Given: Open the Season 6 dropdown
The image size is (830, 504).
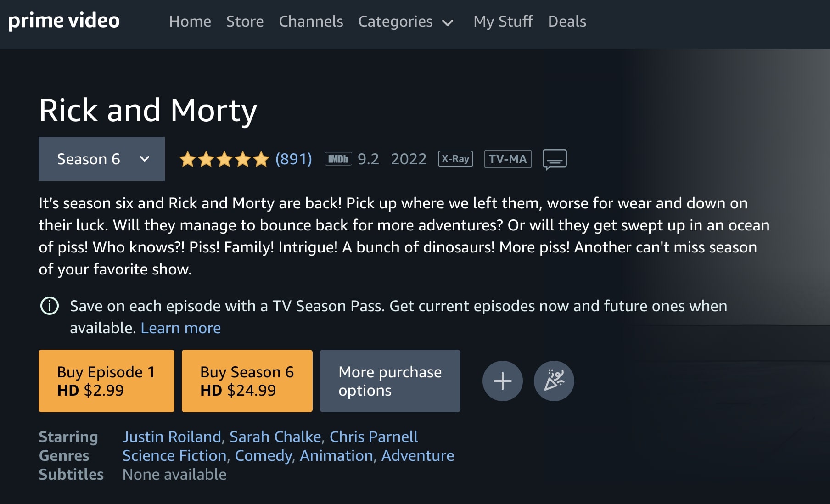Looking at the screenshot, I should (x=101, y=159).
